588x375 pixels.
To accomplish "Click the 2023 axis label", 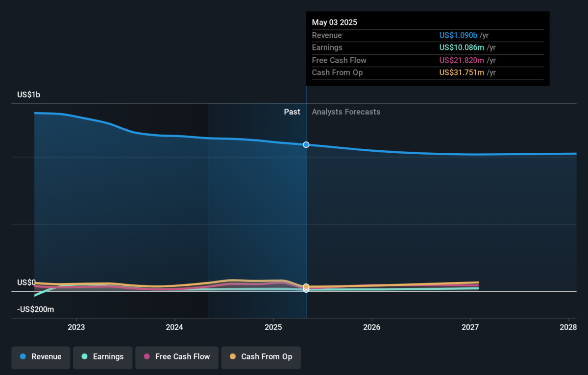I will 76,327.
